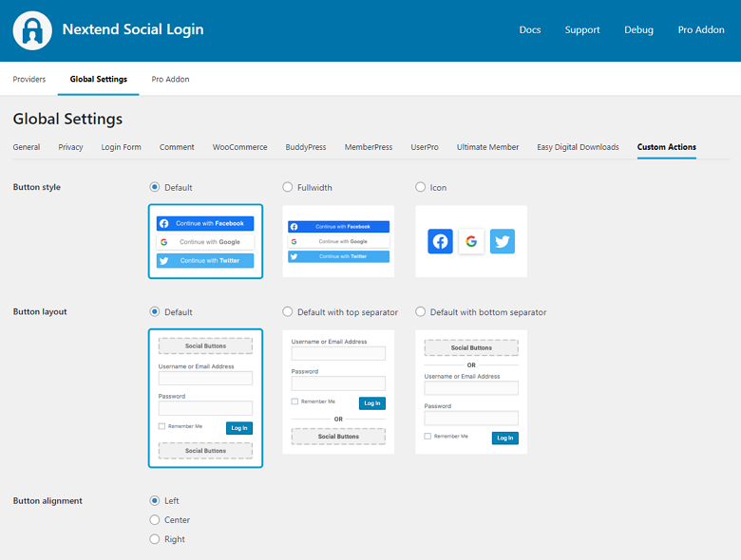Click Continue with Facebook in Default style preview
This screenshot has width=741, height=560.
[x=205, y=224]
